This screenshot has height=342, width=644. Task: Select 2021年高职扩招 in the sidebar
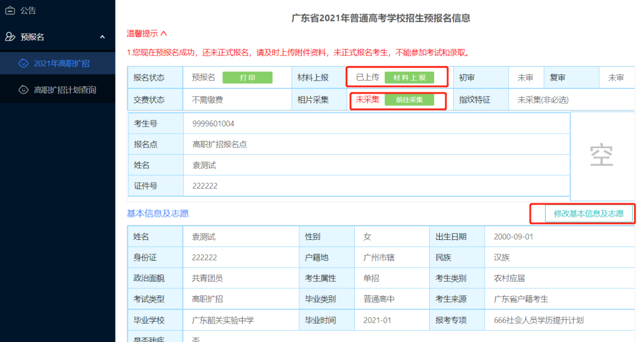pos(61,63)
